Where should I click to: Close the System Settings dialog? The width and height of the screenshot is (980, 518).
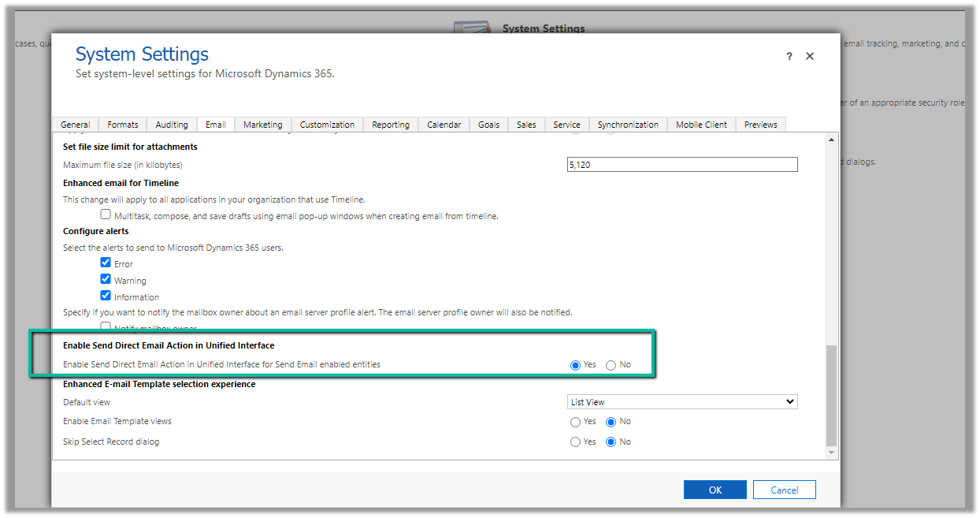pos(810,57)
